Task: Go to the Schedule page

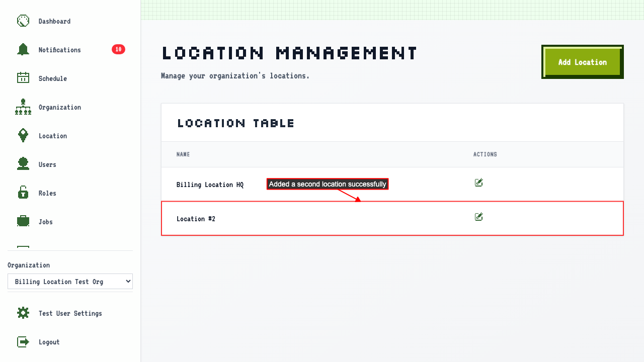Action: pos(53,78)
